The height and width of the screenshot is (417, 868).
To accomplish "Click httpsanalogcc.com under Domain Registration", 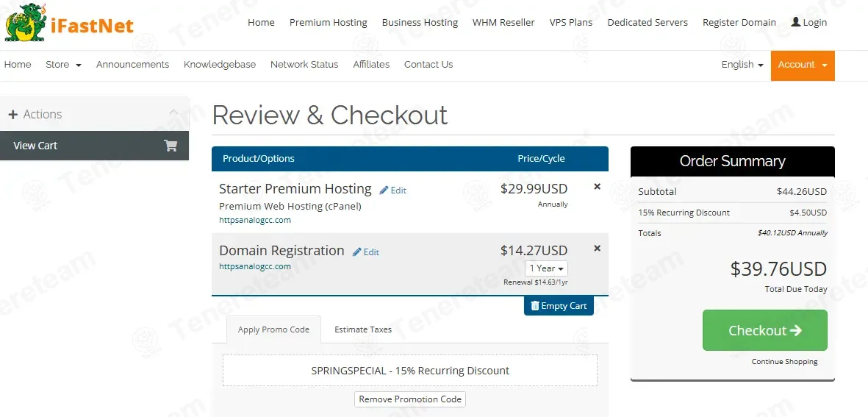I will [254, 266].
